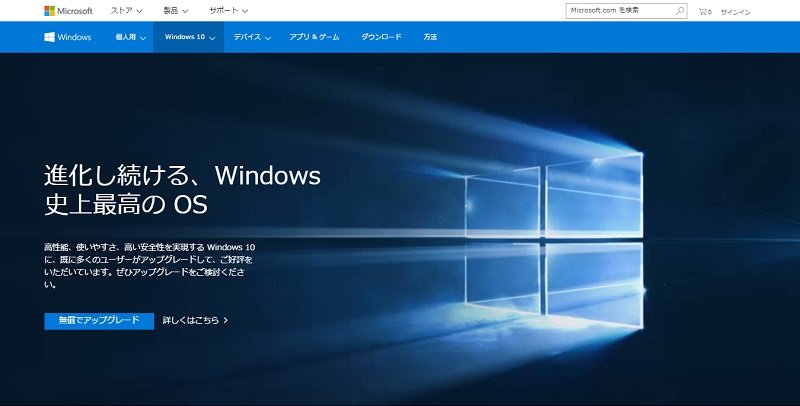Image resolution: width=800 pixels, height=406 pixels.
Task: Expand the 個人用 menu
Action: pos(131,37)
